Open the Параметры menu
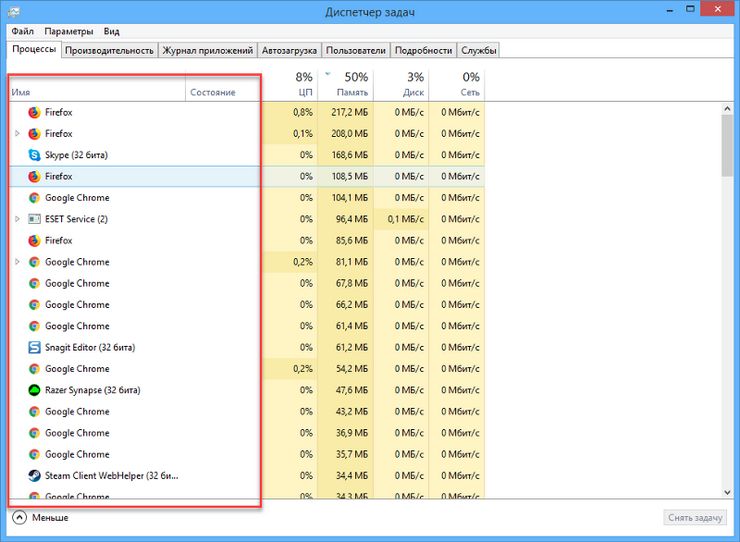Screen dimensions: 740x542 tap(69, 32)
